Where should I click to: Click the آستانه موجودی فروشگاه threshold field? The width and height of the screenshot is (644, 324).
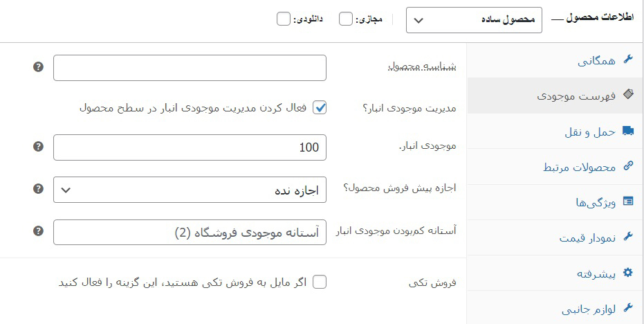[190, 233]
